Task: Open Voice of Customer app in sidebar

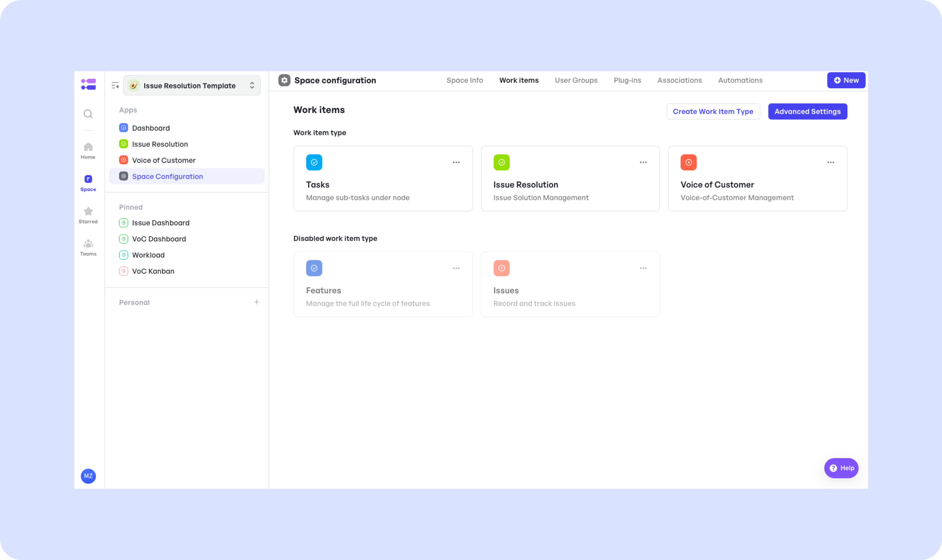Action: coord(187,160)
